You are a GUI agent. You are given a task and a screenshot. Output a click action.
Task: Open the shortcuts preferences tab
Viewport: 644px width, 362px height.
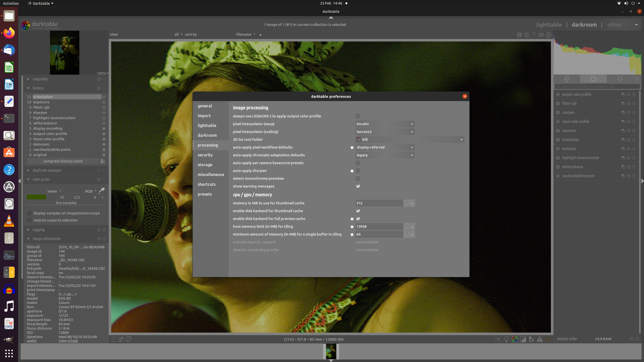pos(207,184)
